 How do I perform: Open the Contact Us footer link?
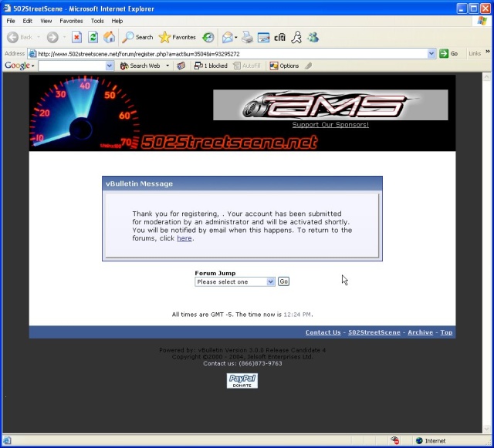click(323, 332)
